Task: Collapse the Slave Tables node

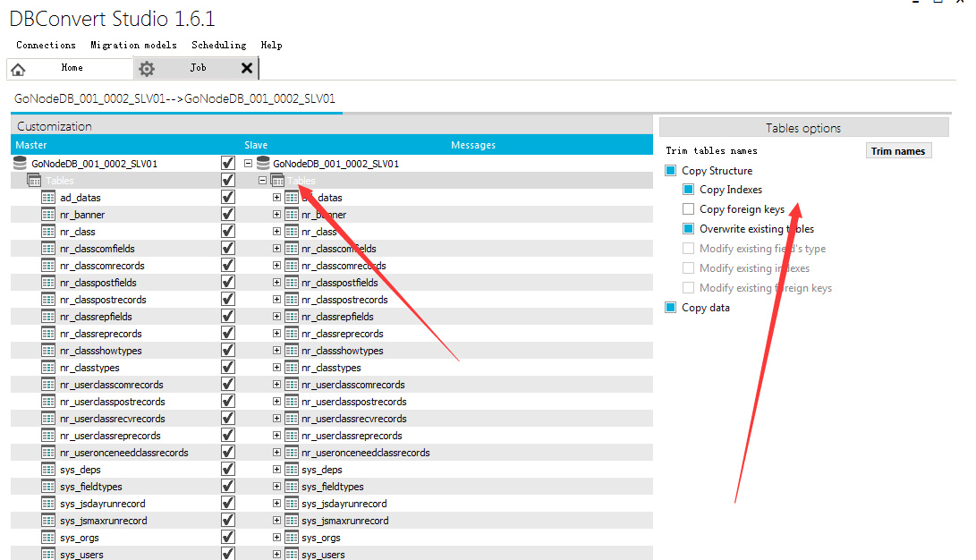Action: pos(263,181)
